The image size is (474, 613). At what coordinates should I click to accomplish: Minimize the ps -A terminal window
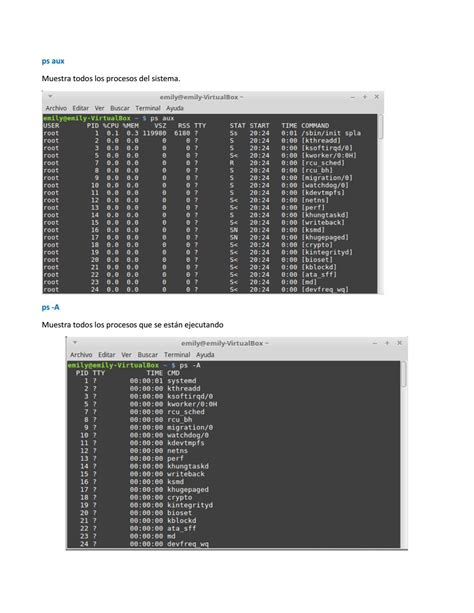coord(375,343)
